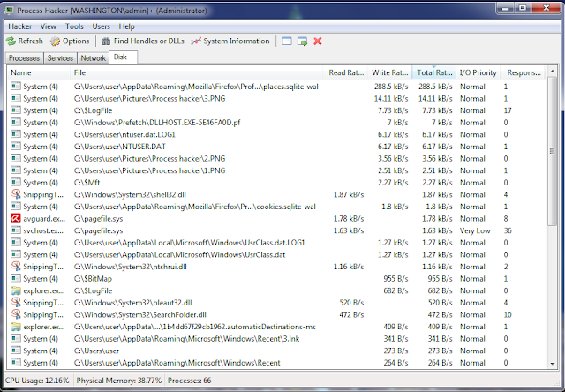This screenshot has width=565, height=392.
Task: Select the Disk tab
Action: click(x=123, y=57)
